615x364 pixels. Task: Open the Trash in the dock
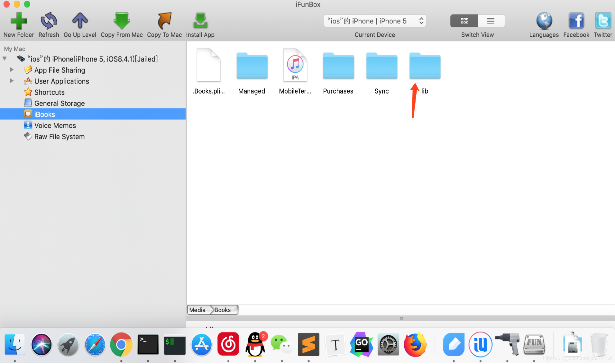pos(599,344)
